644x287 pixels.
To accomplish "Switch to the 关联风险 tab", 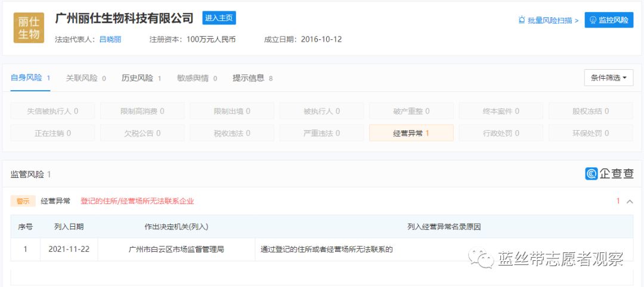I will pos(86,78).
